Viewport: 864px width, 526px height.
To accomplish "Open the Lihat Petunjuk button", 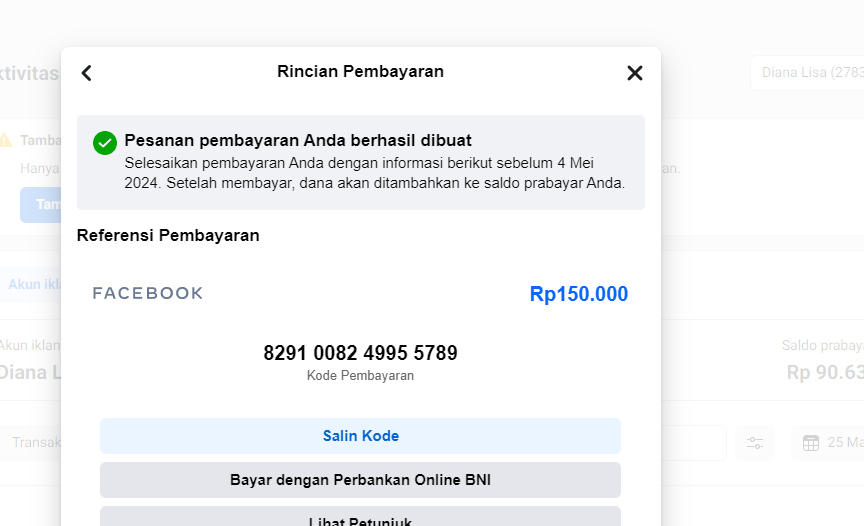I will pyautogui.click(x=360, y=520).
